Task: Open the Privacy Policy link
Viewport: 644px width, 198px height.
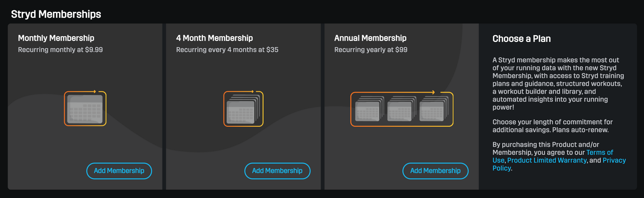Action: click(614, 160)
